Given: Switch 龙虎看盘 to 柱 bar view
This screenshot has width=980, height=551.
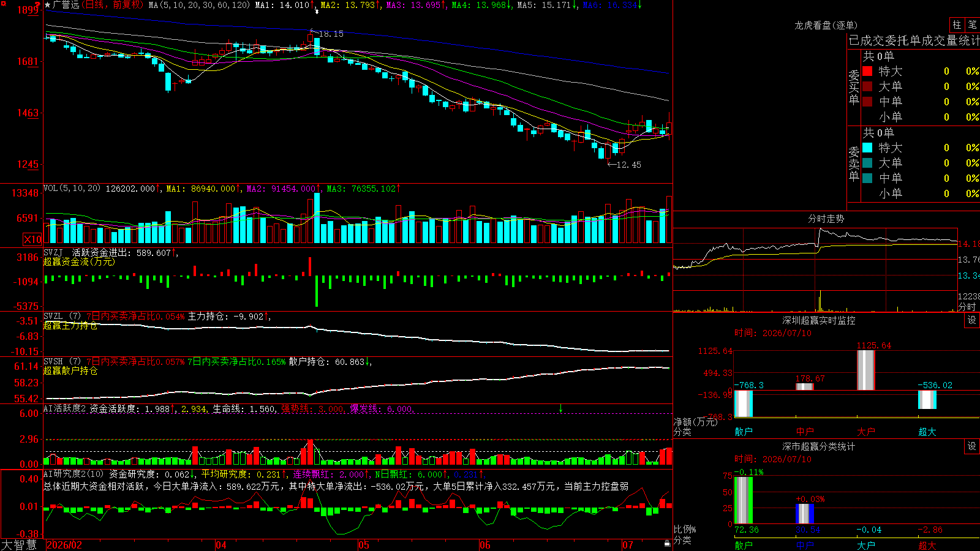Looking at the screenshot, I should [957, 24].
